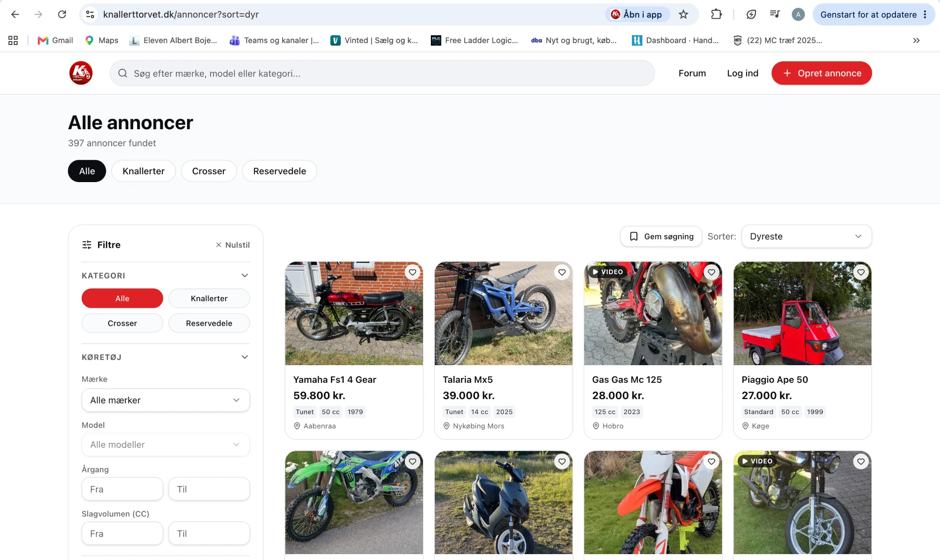Open the Log ind link
The width and height of the screenshot is (940, 560).
[x=742, y=73]
